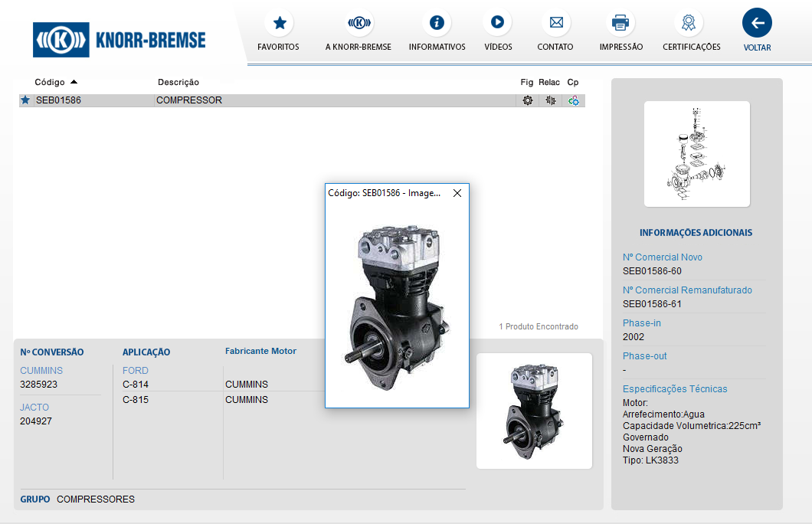This screenshot has height=524, width=812.
Task: Click the Knorr-Bremse logo
Action: [120, 40]
